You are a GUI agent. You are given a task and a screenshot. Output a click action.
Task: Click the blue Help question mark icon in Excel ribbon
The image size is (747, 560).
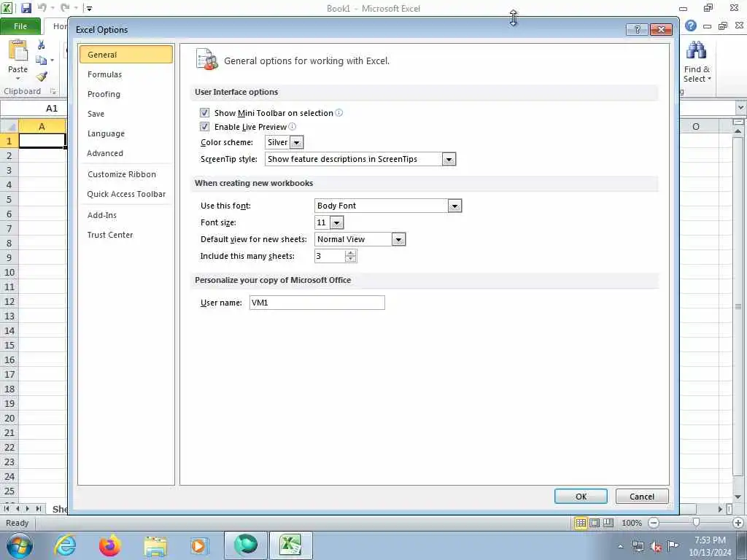pyautogui.click(x=691, y=26)
